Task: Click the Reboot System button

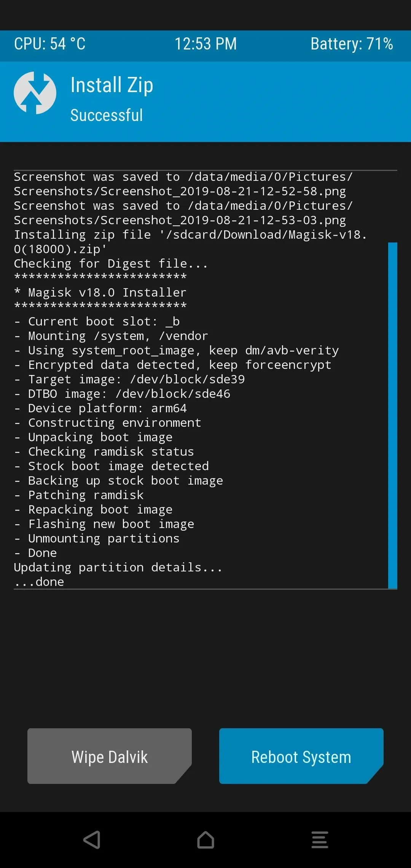Action: [301, 756]
